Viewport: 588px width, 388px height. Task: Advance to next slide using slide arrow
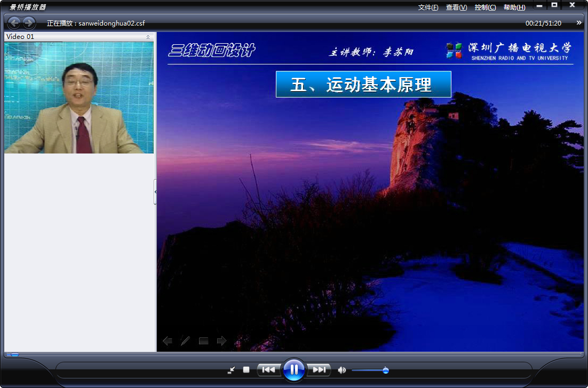click(x=221, y=341)
